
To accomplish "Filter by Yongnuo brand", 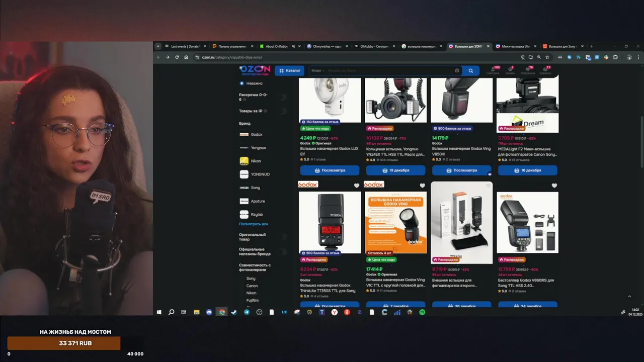I will tap(253, 148).
